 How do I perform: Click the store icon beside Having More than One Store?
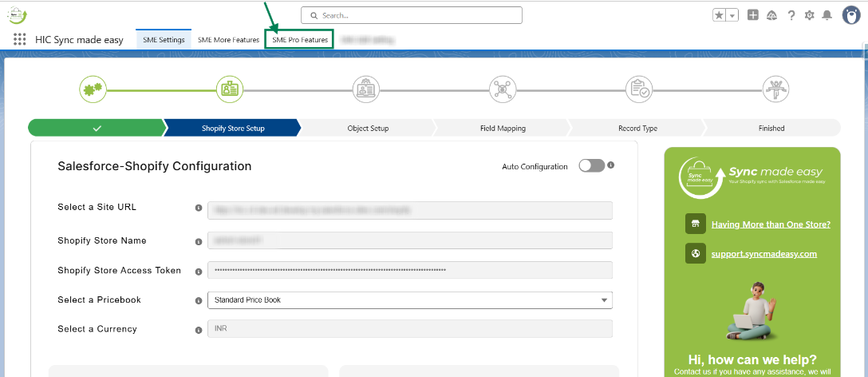[x=696, y=224]
